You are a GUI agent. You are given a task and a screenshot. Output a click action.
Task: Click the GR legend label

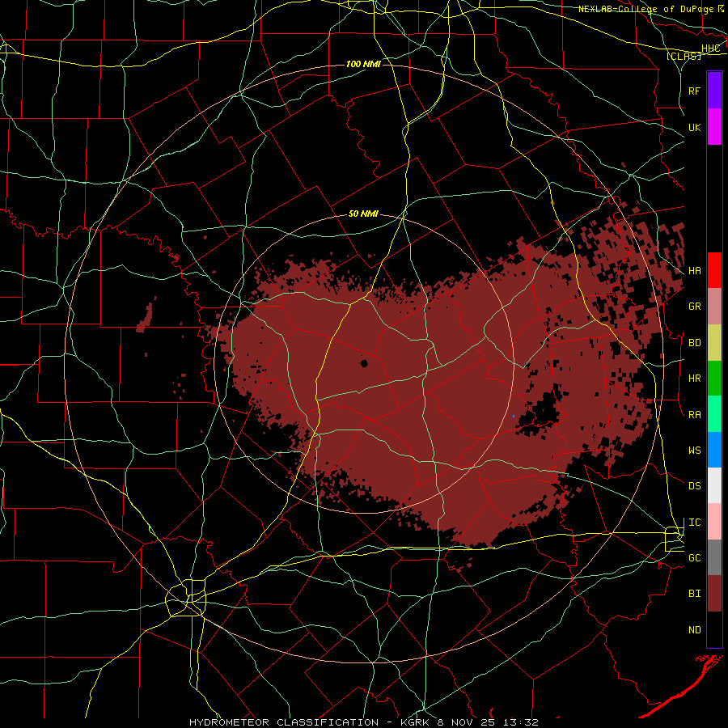coord(694,307)
